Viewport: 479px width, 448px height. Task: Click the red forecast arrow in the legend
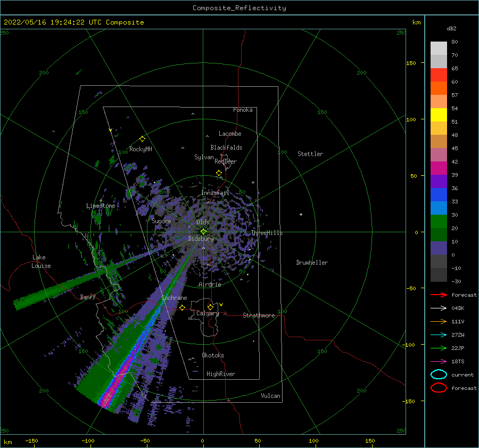point(439,295)
